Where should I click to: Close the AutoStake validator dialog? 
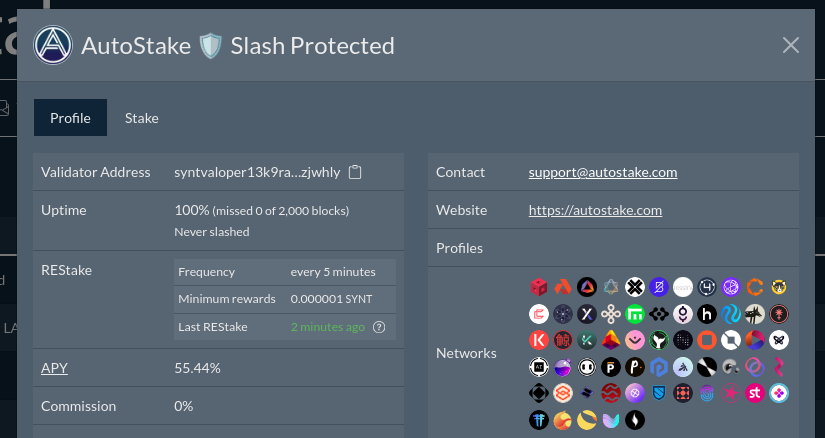(790, 45)
